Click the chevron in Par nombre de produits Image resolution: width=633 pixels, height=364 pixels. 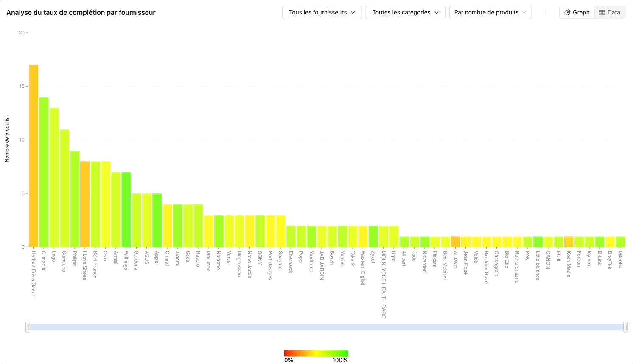pyautogui.click(x=524, y=12)
